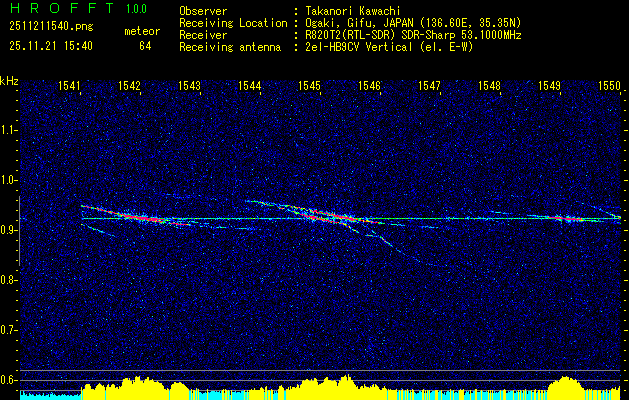Click the Observer field label
This screenshot has height=400, width=629.
pyautogui.click(x=203, y=11)
